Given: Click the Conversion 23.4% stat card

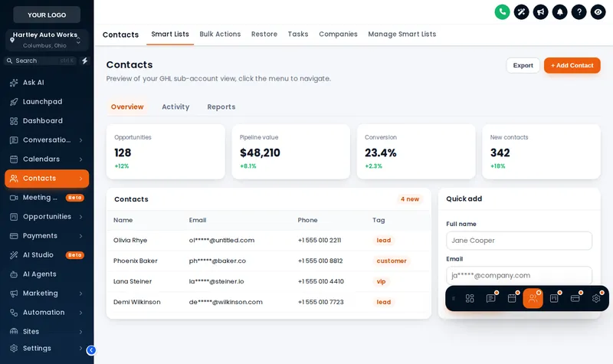Looking at the screenshot, I should coord(416,152).
